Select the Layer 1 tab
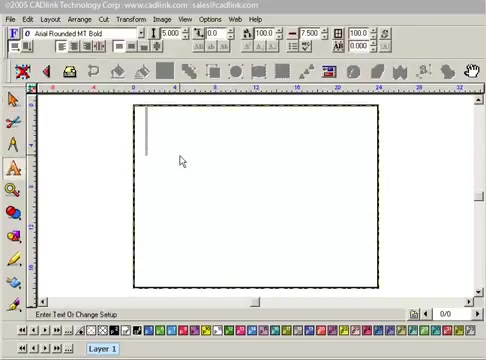This screenshot has width=486, height=360. (x=102, y=349)
